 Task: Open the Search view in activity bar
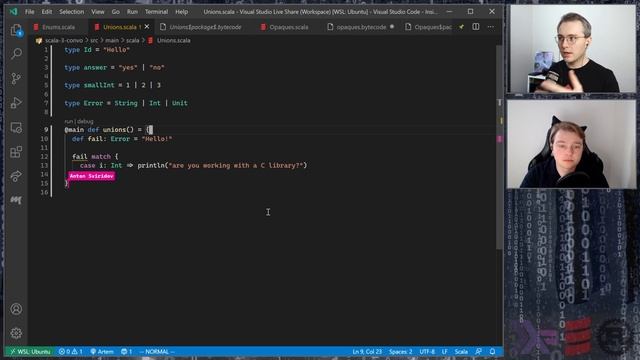pyautogui.click(x=16, y=53)
